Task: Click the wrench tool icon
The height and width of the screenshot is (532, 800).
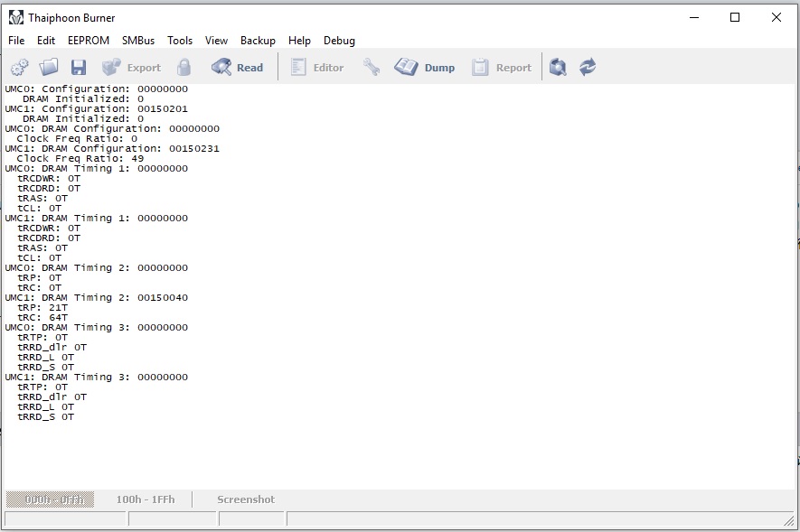Action: pos(371,67)
